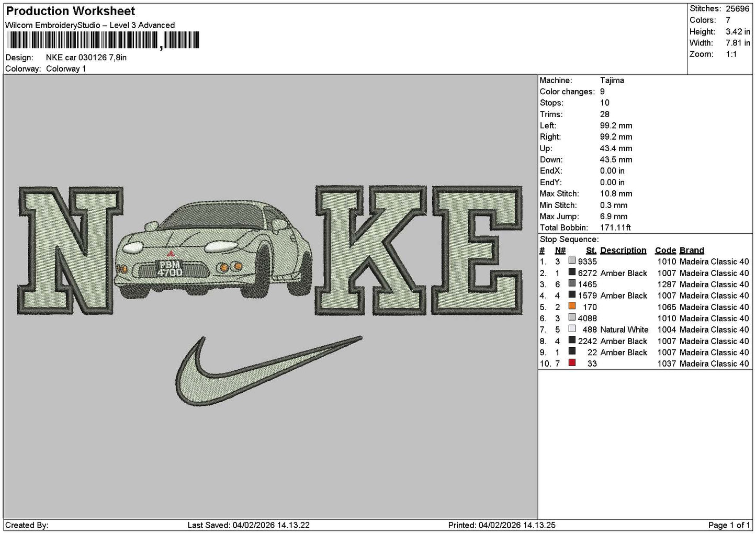Click the Trims value "28"

pyautogui.click(x=605, y=115)
